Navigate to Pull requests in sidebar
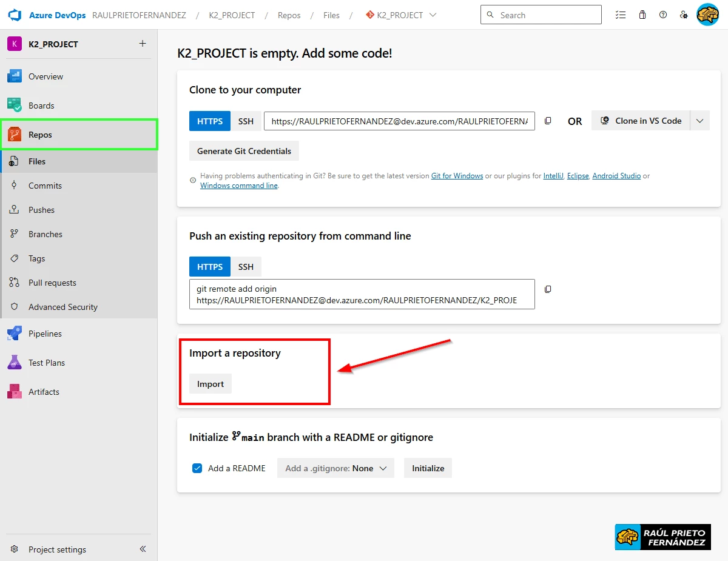The image size is (728, 561). point(52,282)
